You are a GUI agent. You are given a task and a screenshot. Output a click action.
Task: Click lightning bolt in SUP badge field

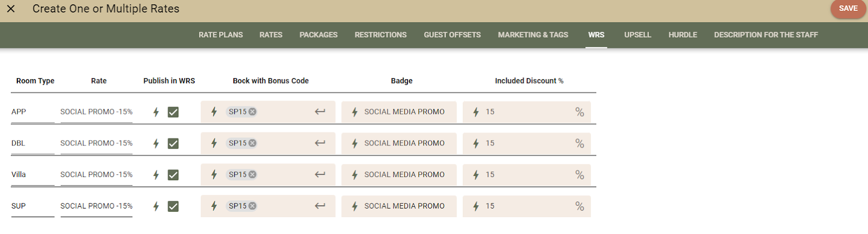[x=355, y=206]
